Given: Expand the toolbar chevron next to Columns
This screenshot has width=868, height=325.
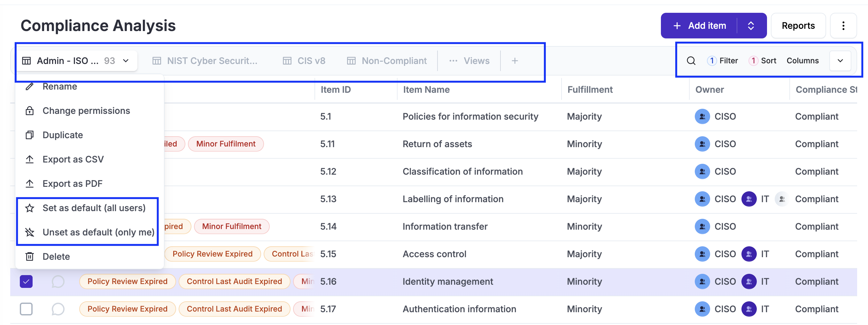Looking at the screenshot, I should 840,61.
